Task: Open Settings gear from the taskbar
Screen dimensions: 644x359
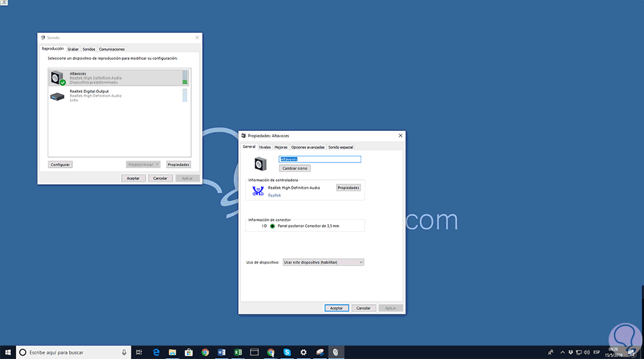Action: (x=303, y=353)
